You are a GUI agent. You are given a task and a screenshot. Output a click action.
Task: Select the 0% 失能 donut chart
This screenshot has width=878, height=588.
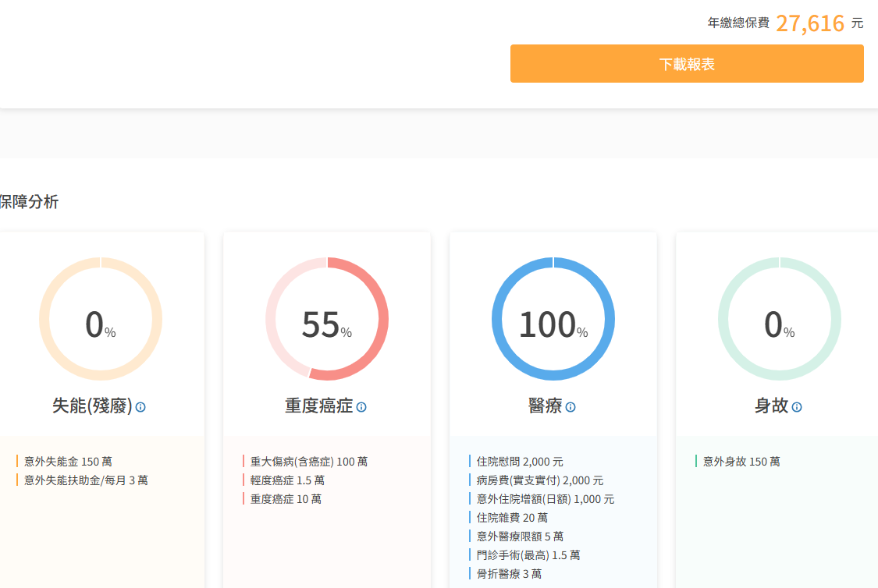(x=101, y=319)
